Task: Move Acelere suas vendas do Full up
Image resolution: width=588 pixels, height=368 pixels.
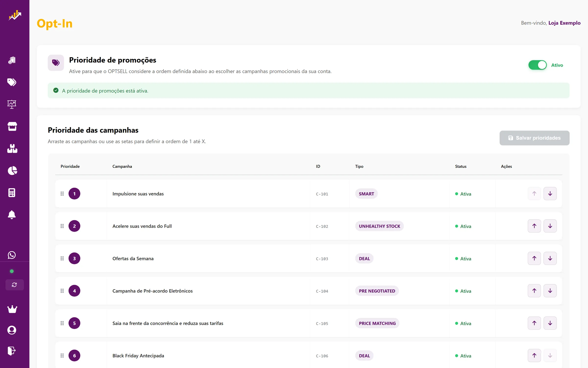Action: tap(534, 226)
